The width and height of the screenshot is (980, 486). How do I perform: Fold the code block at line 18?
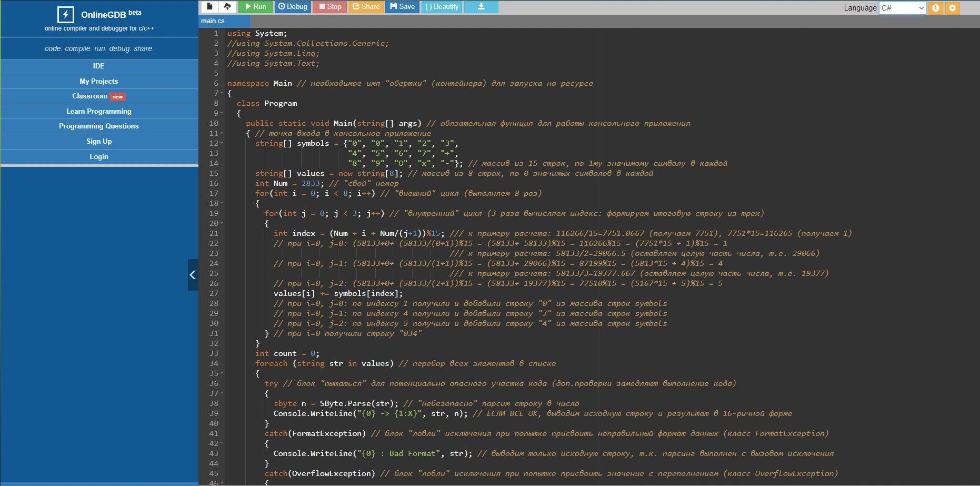(222, 203)
